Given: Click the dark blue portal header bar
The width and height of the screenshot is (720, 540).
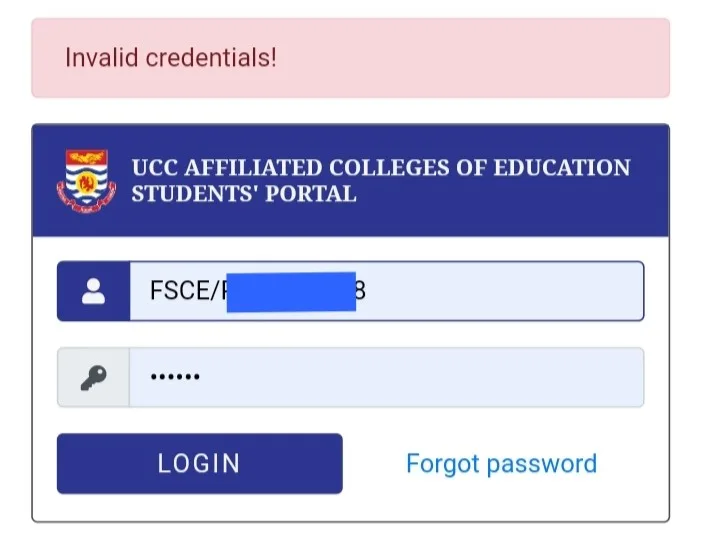Looking at the screenshot, I should point(350,181).
